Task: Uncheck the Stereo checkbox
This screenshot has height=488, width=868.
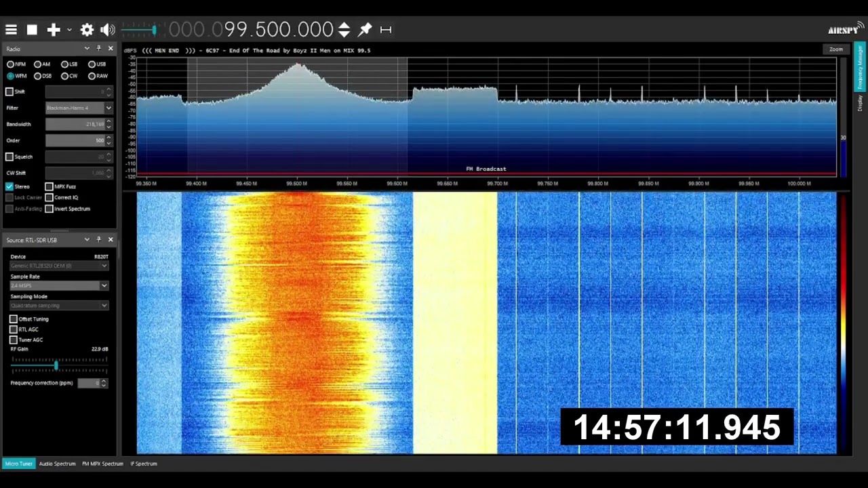Action: pos(9,186)
